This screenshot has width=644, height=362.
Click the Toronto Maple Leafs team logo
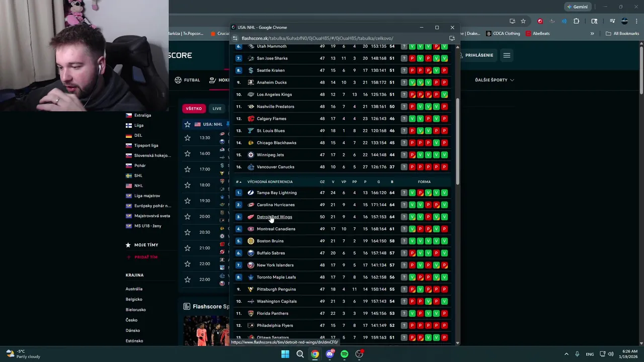(x=251, y=277)
